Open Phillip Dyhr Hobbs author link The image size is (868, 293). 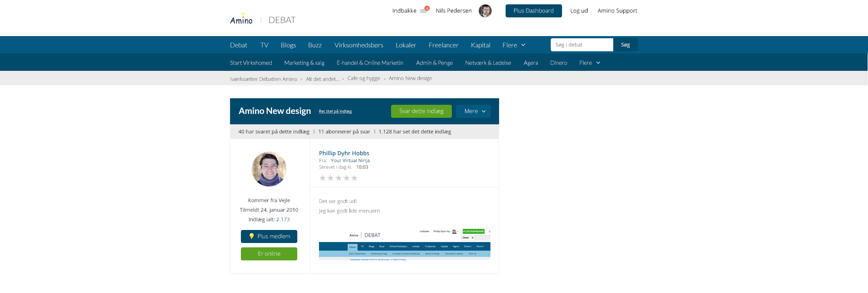point(344,153)
